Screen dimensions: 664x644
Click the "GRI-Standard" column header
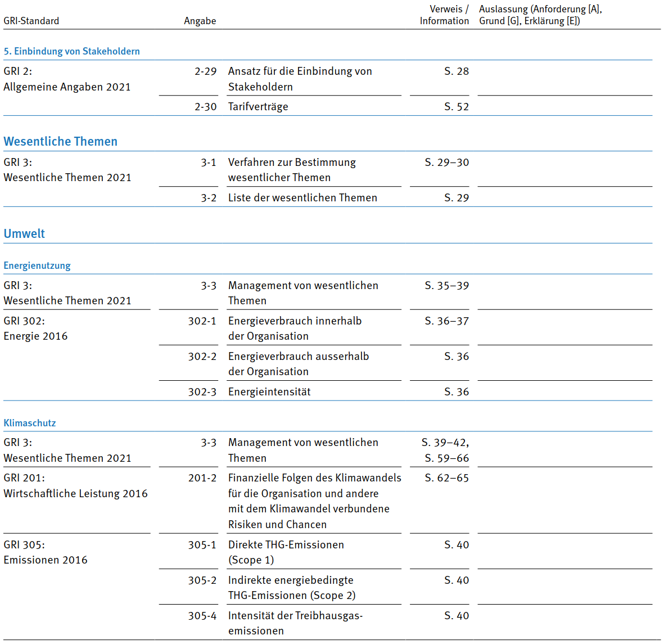coord(31,21)
